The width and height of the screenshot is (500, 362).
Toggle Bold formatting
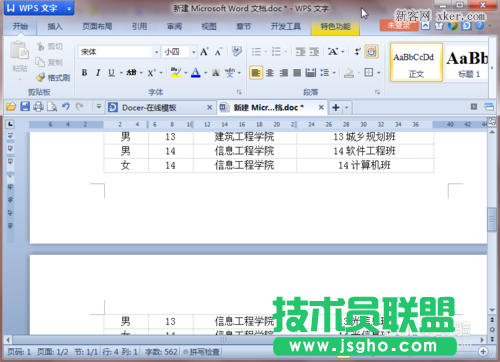pos(84,72)
